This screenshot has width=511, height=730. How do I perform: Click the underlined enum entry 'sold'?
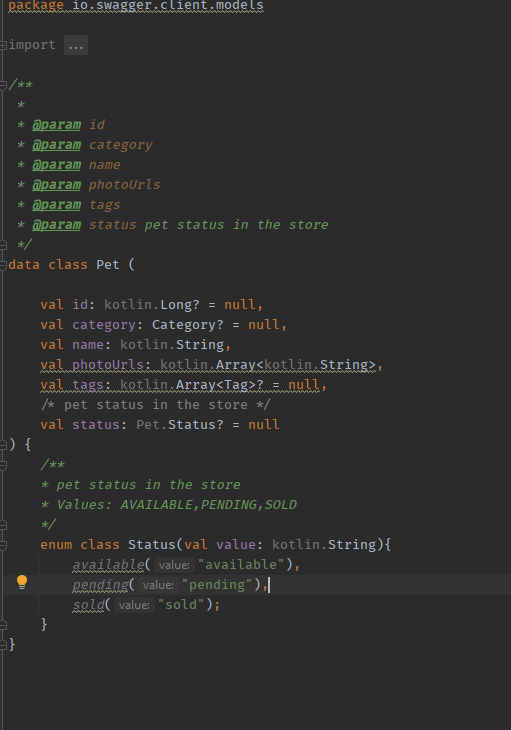(x=88, y=605)
